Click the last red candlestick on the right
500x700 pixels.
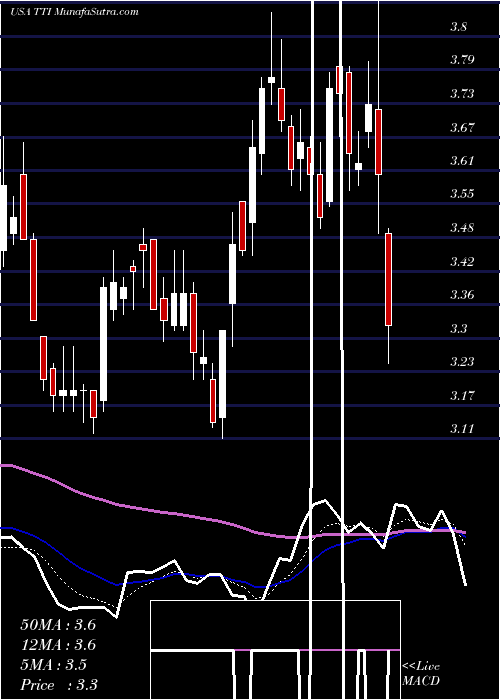pos(388,279)
